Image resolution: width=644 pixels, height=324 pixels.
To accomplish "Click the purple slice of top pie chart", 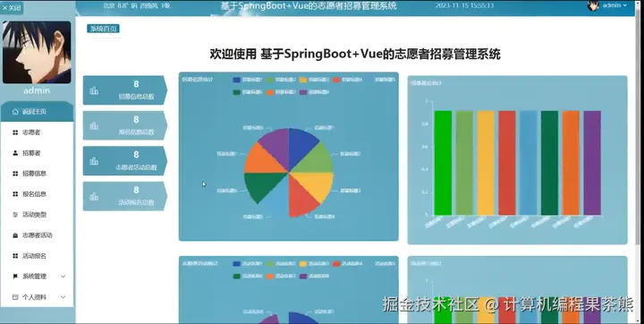I will (x=276, y=145).
